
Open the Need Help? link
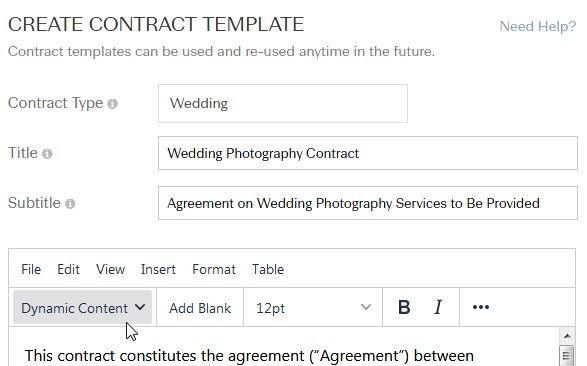pyautogui.click(x=538, y=26)
